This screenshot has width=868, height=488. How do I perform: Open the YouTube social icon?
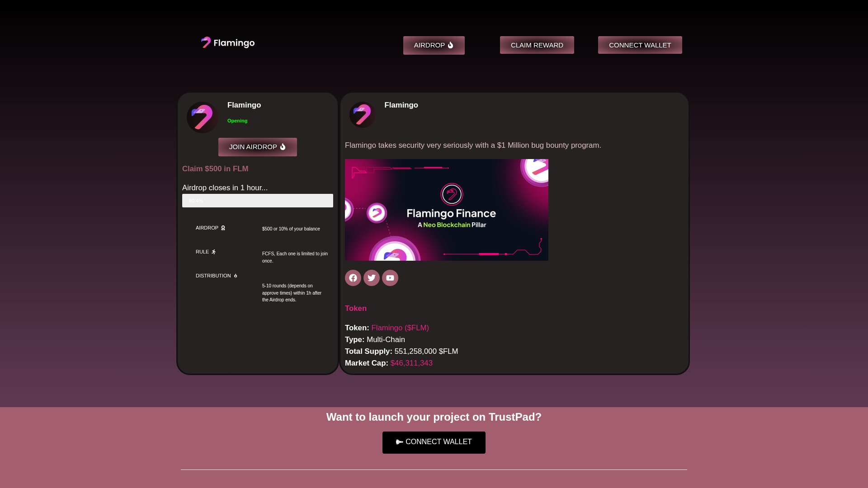(390, 278)
